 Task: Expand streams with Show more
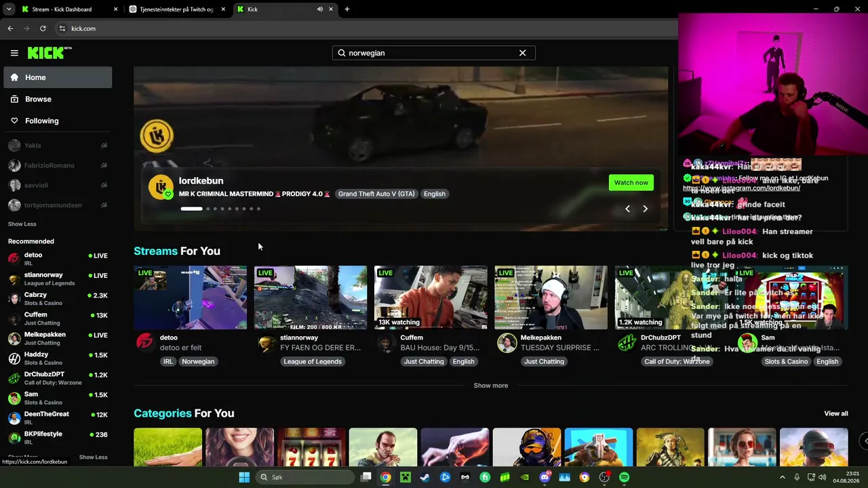(491, 386)
